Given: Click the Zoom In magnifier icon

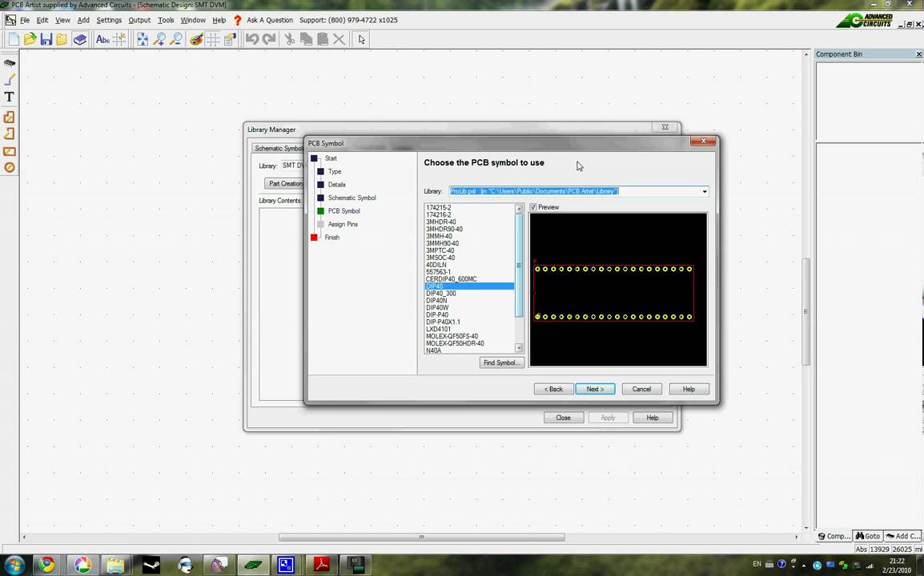Looking at the screenshot, I should point(159,39).
